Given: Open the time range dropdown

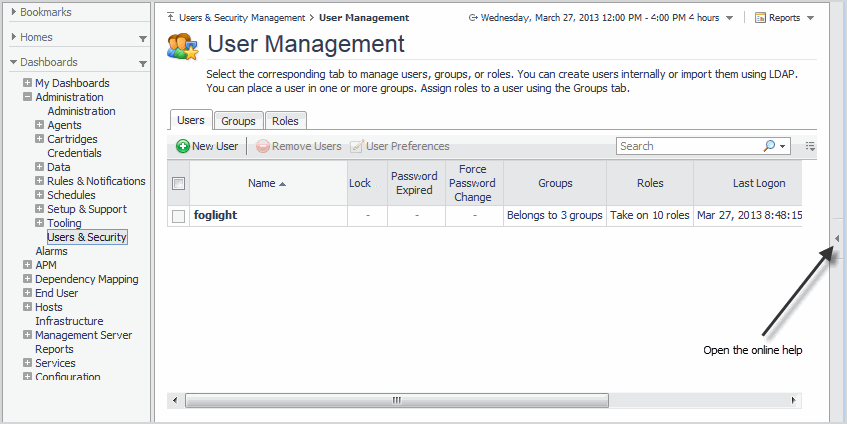Looking at the screenshot, I should [x=729, y=18].
